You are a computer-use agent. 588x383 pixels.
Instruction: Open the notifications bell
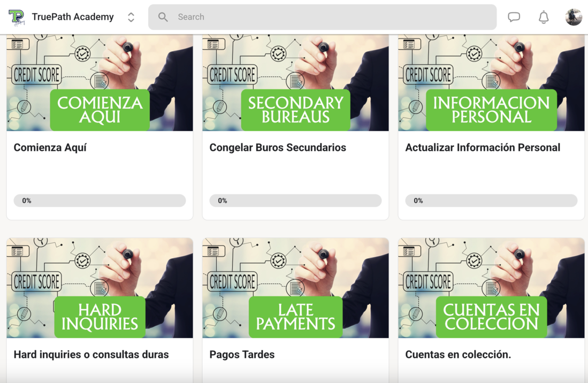pos(544,17)
